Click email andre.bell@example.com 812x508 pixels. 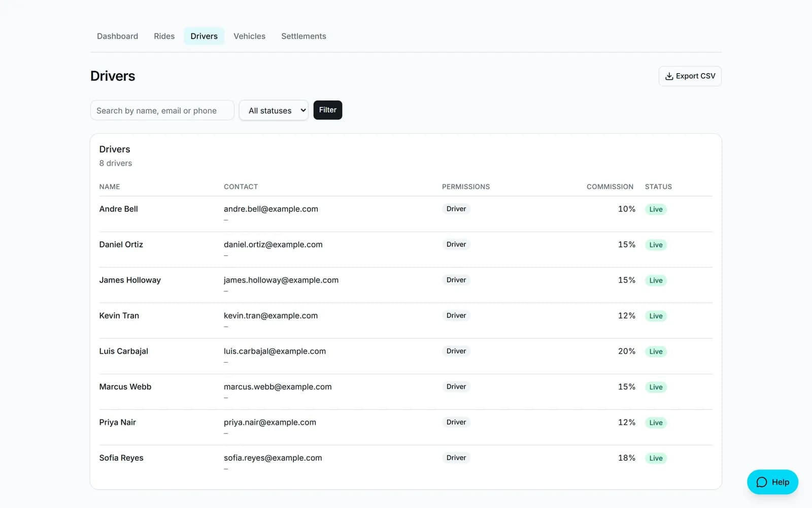click(271, 209)
